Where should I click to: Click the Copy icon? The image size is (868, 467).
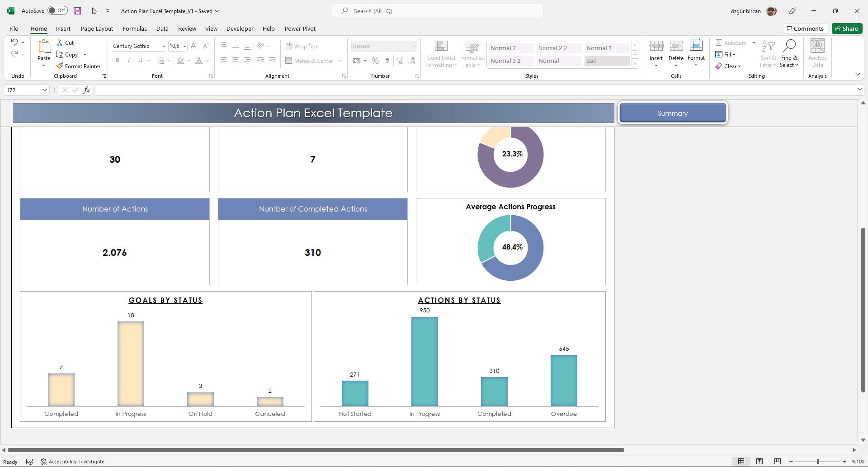click(60, 54)
